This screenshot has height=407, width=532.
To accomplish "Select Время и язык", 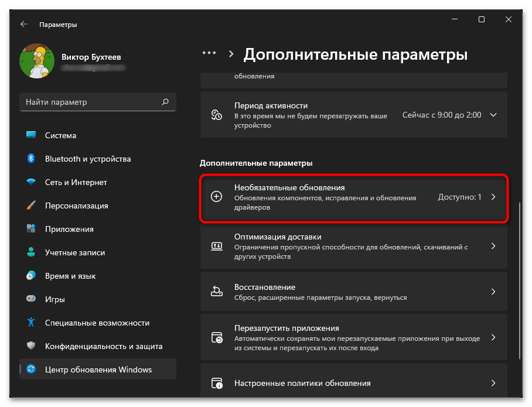I will [98, 276].
